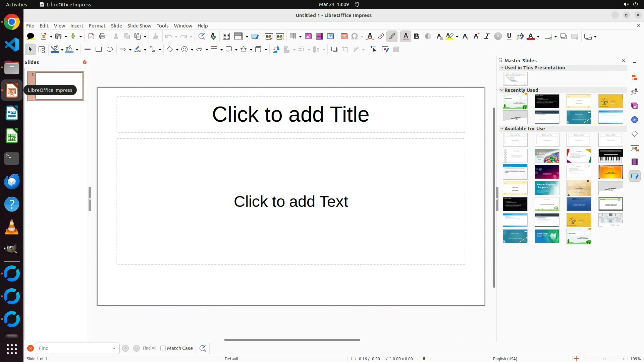Screen dimensions: 644x362
Task: Select the piano keyboard master slide thumbnail
Action: pyautogui.click(x=610, y=156)
